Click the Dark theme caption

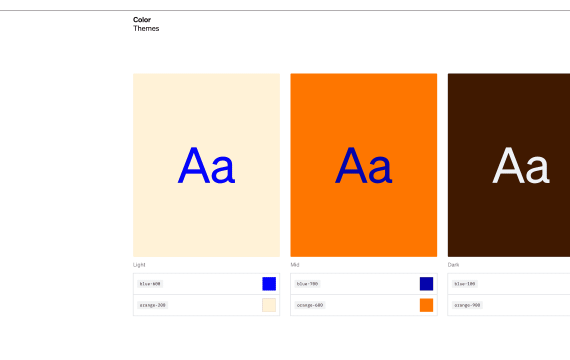coord(453,265)
